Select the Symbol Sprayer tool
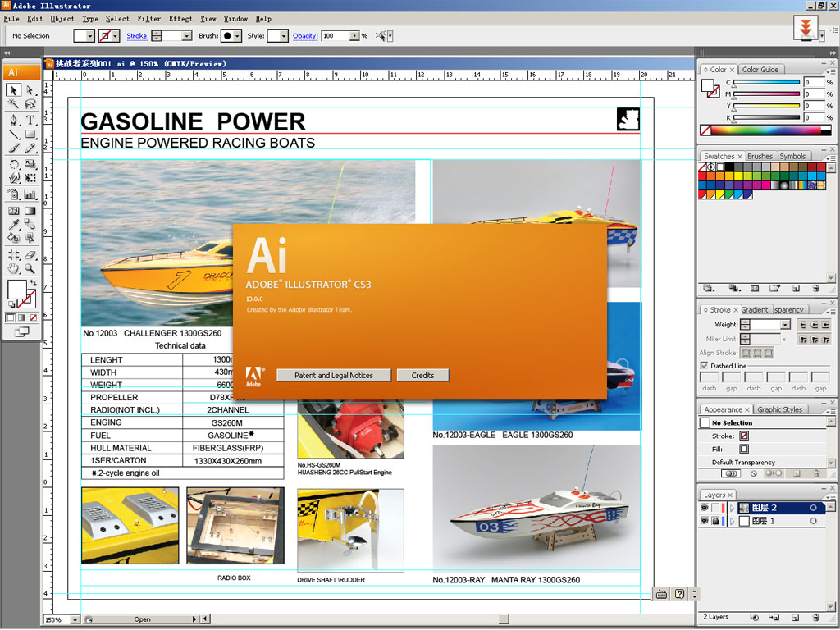840x630 pixels. [14, 194]
